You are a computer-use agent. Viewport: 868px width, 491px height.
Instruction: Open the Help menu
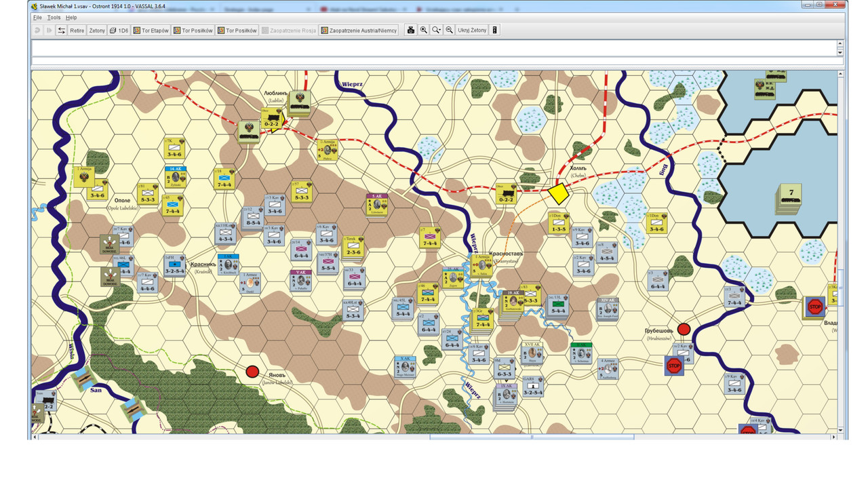tap(71, 18)
